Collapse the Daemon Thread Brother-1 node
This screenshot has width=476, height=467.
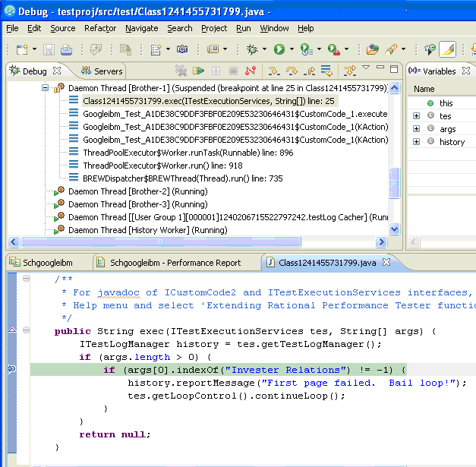coord(46,88)
